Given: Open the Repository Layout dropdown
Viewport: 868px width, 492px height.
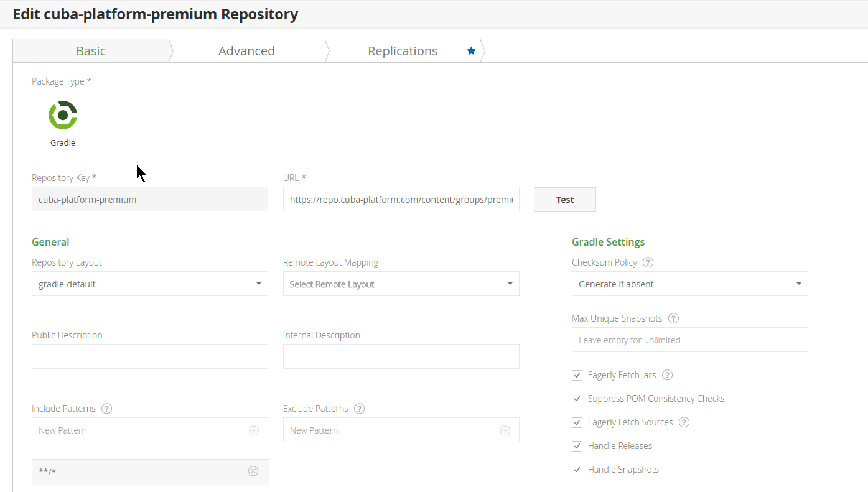Looking at the screenshot, I should (150, 284).
